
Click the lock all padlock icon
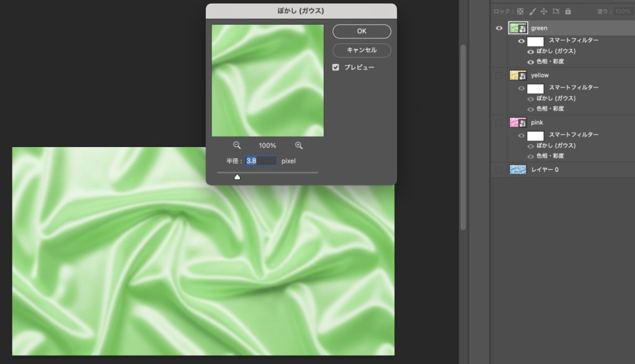[x=567, y=11]
